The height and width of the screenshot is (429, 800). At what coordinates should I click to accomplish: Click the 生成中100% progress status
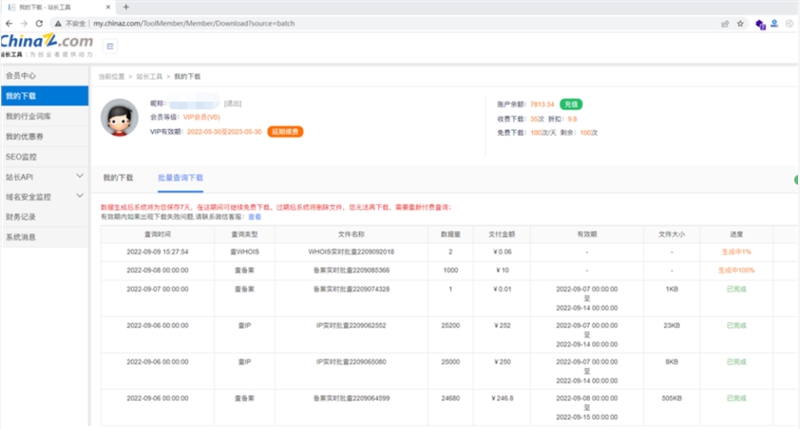tap(736, 270)
